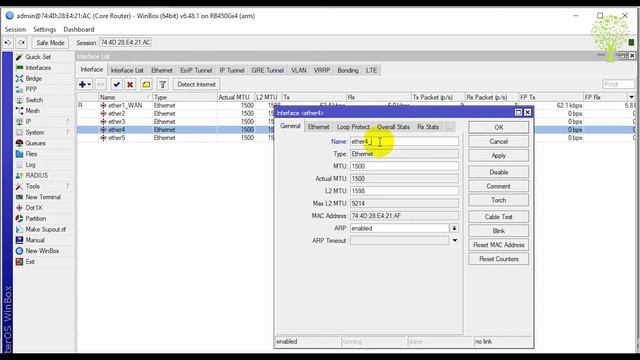Click the Cable Test button
The image size is (640, 360).
point(498,217)
